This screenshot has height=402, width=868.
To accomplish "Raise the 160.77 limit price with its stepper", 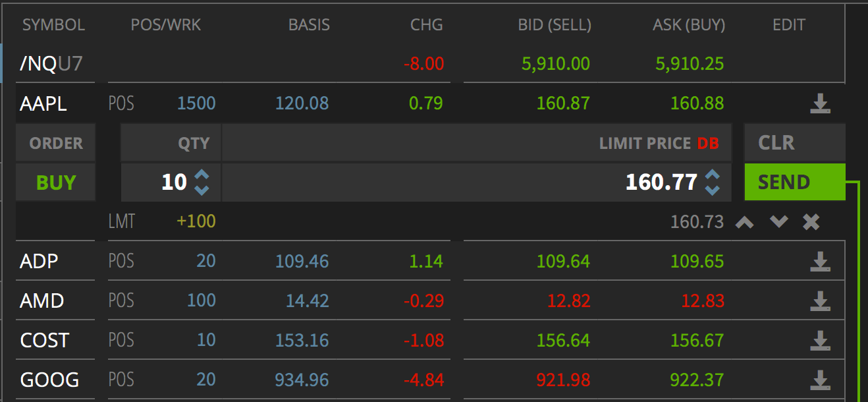I will 712,175.
